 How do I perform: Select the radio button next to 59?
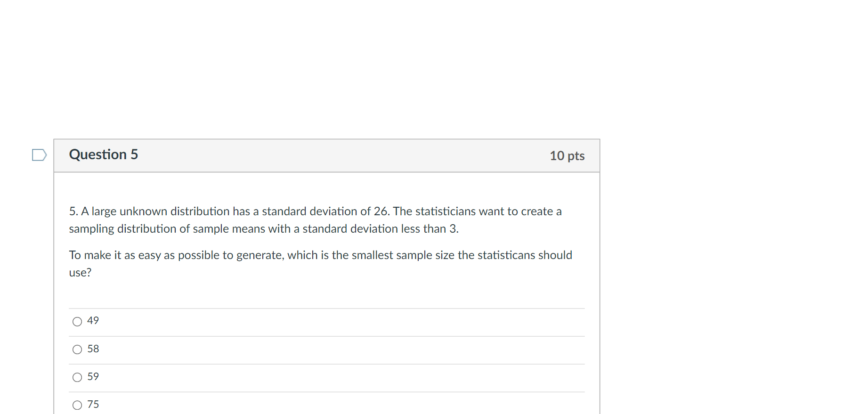pyautogui.click(x=77, y=377)
